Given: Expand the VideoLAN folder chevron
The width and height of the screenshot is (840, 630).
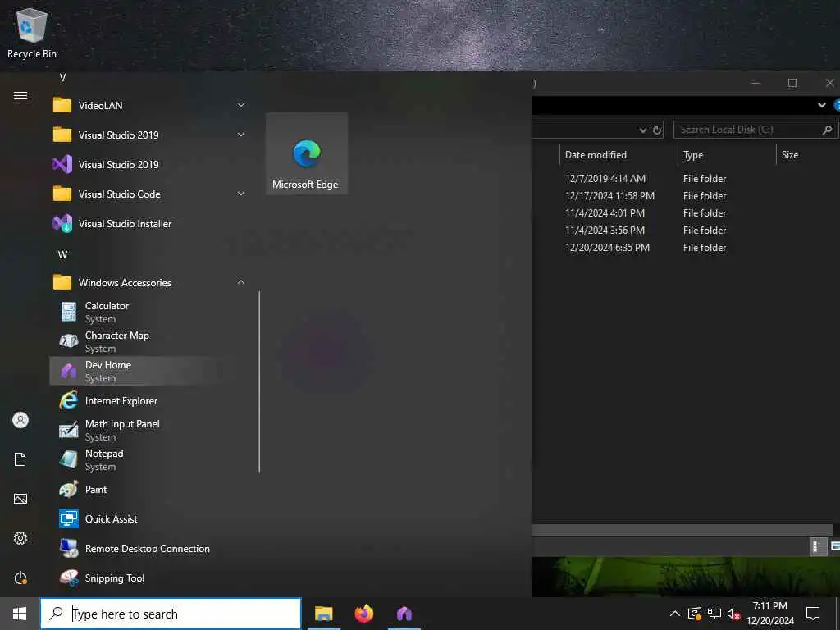Looking at the screenshot, I should tap(241, 106).
